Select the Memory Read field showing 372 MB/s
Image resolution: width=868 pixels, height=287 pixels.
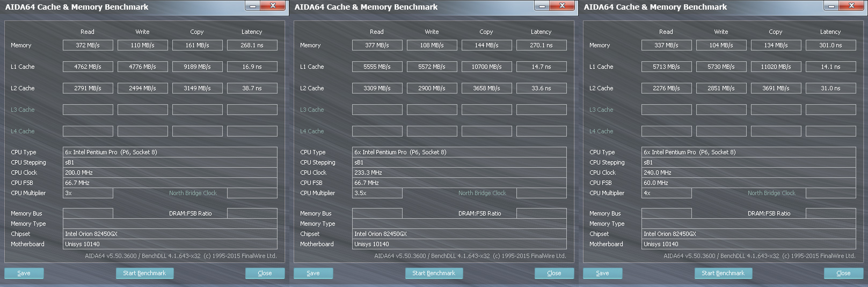click(88, 45)
